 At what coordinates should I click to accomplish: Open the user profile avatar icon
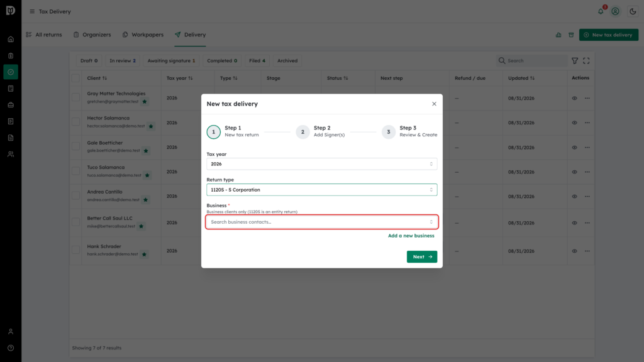click(x=615, y=11)
